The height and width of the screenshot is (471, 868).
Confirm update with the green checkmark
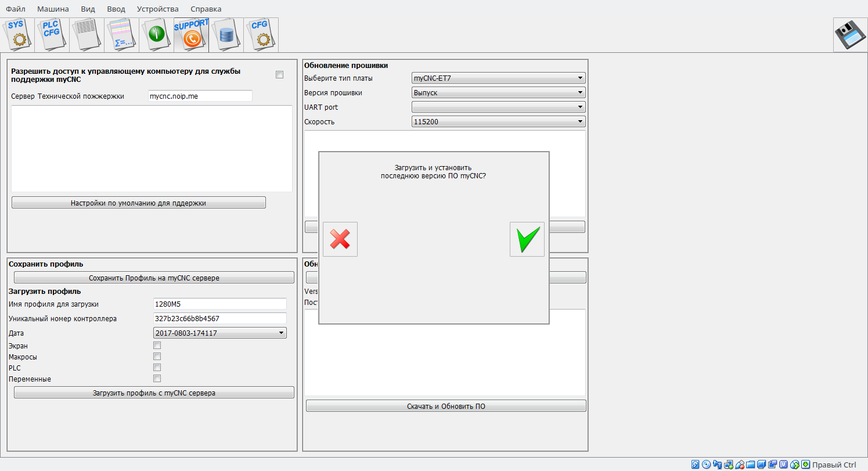527,239
